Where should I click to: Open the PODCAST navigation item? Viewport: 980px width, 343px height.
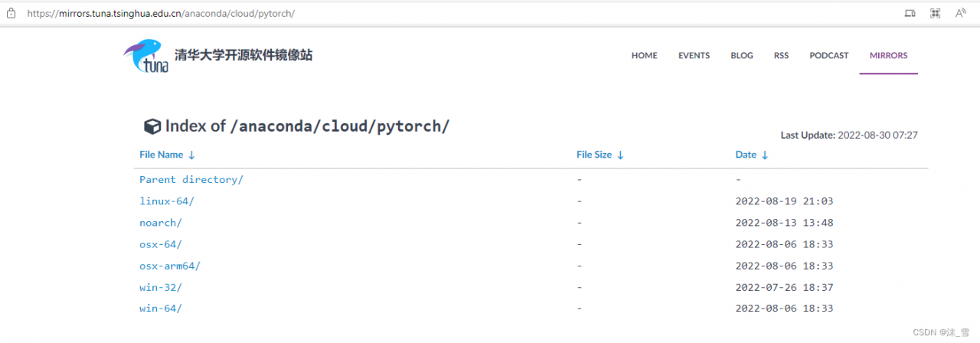pos(828,56)
